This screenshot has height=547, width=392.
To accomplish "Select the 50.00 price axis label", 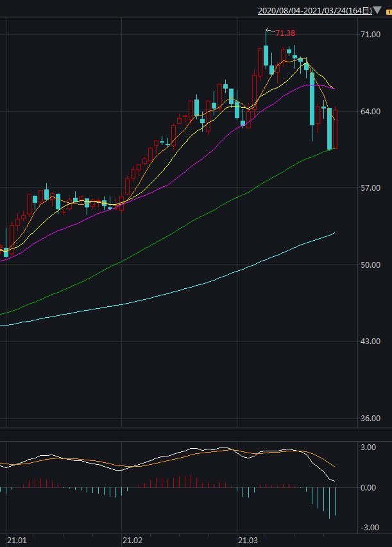I will pos(370,265).
